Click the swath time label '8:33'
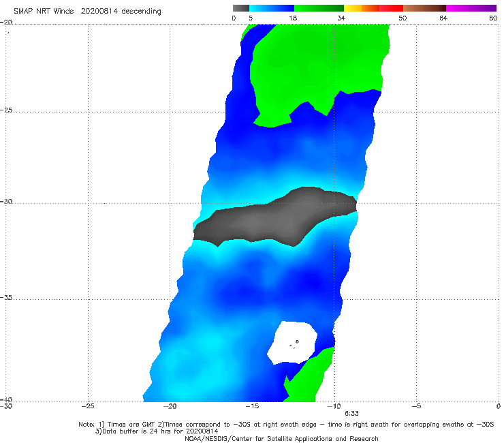The width and height of the screenshot is (504, 443). pyautogui.click(x=351, y=414)
